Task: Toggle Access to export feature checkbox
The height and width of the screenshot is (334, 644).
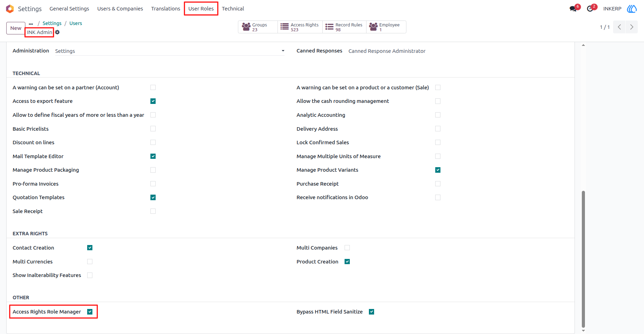Action: (x=153, y=101)
